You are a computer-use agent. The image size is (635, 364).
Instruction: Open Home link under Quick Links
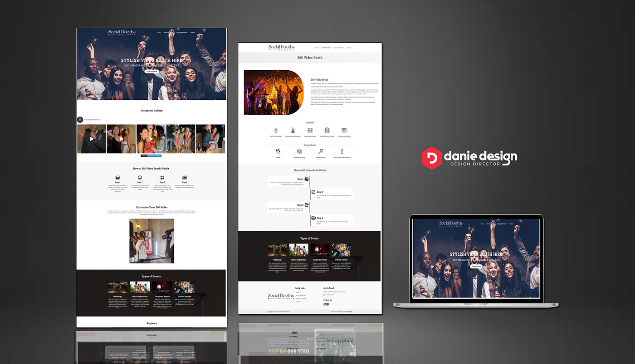pyautogui.click(x=298, y=292)
